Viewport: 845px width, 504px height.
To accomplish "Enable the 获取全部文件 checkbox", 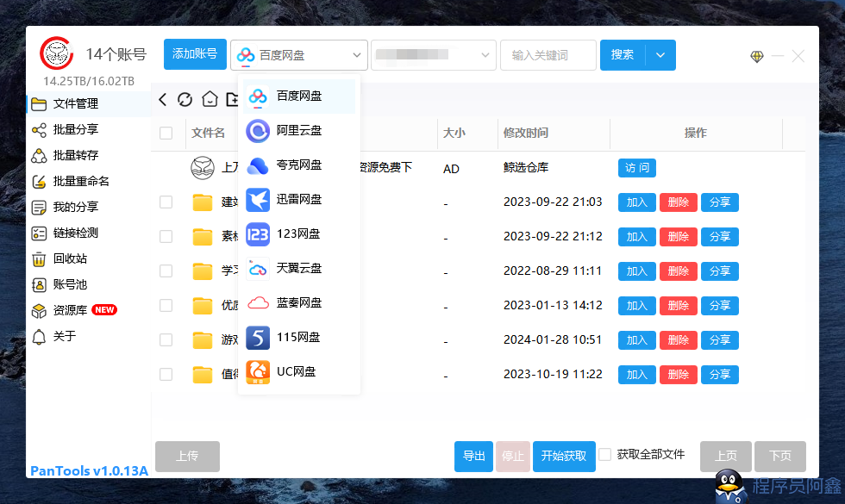I will click(x=605, y=455).
